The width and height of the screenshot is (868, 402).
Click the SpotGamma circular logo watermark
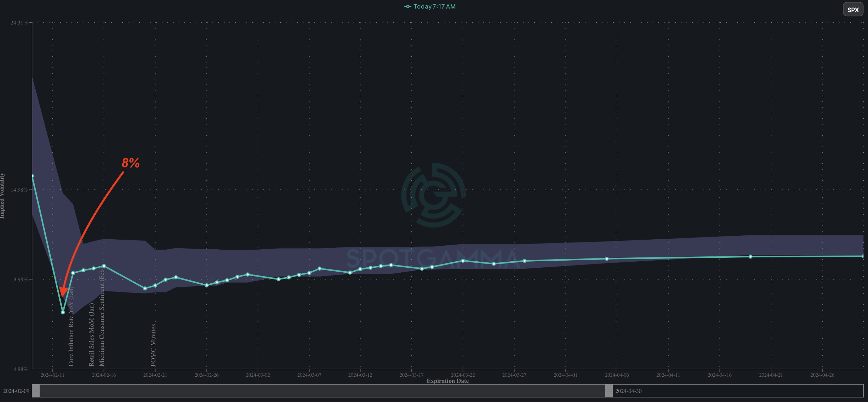(433, 195)
